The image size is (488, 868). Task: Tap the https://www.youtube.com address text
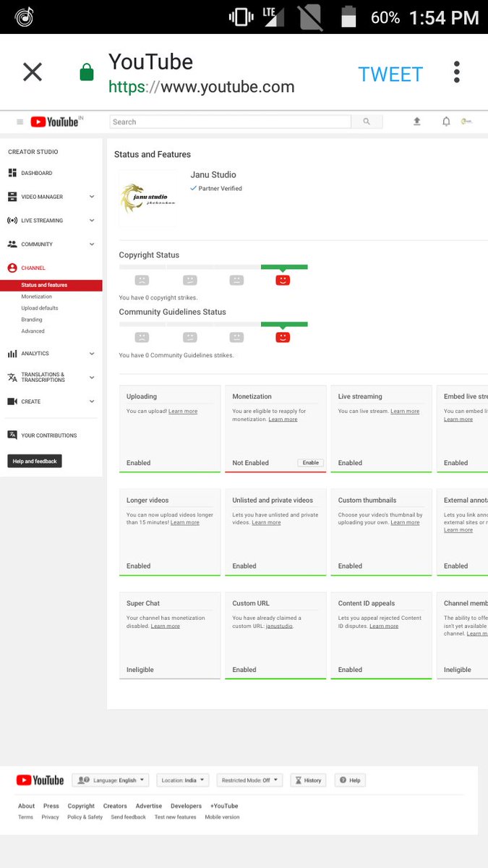pyautogui.click(x=202, y=88)
